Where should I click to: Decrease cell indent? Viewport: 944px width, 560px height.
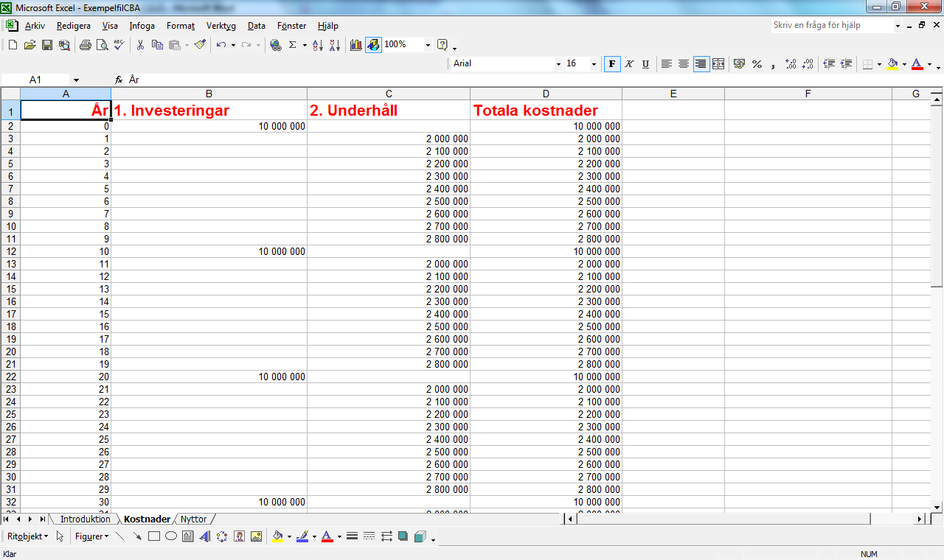coord(829,64)
